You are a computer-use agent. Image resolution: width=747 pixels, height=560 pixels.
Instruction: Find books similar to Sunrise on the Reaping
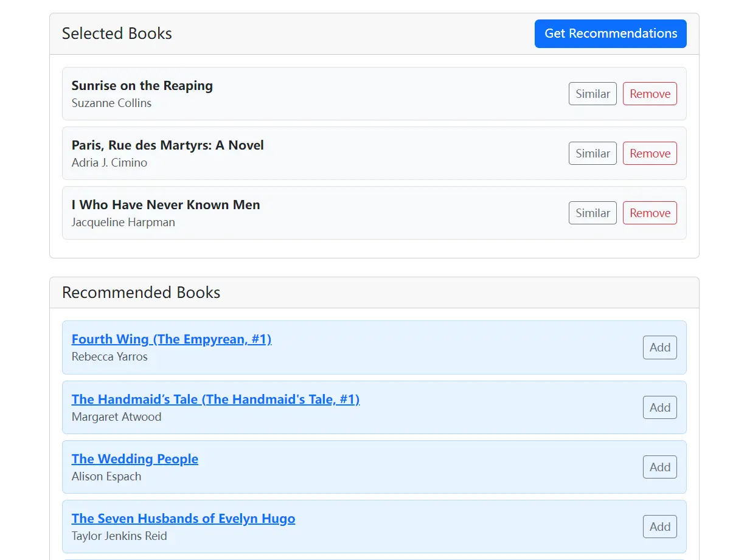click(x=592, y=94)
